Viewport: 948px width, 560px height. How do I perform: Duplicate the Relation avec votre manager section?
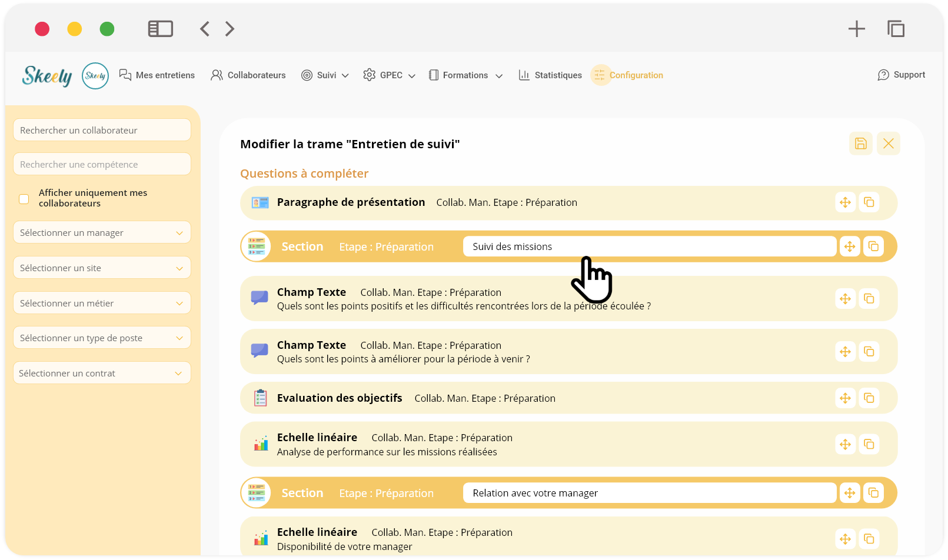pos(873,493)
